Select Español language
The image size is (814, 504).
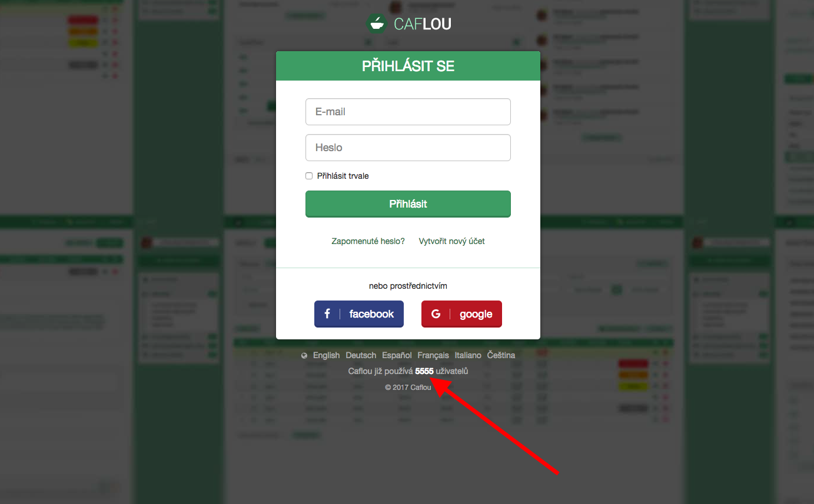(x=397, y=355)
